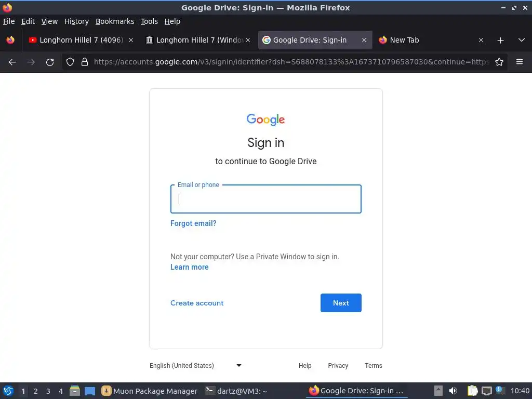Open the Firefox hamburger application menu
The height and width of the screenshot is (399, 532).
[520, 62]
